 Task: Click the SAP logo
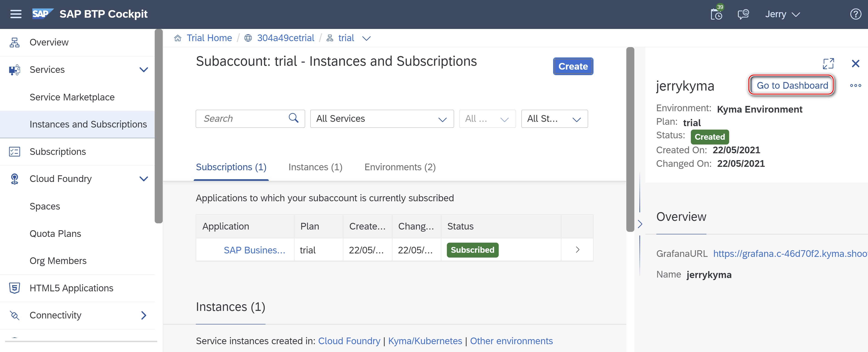click(x=42, y=14)
